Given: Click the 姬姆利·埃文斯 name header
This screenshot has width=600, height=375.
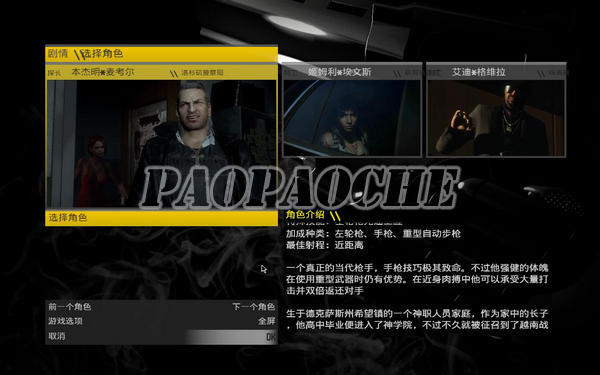Looking at the screenshot, I should click(x=340, y=72).
